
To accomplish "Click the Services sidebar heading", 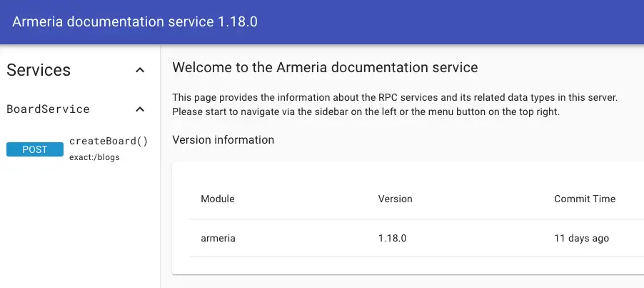I will 39,70.
